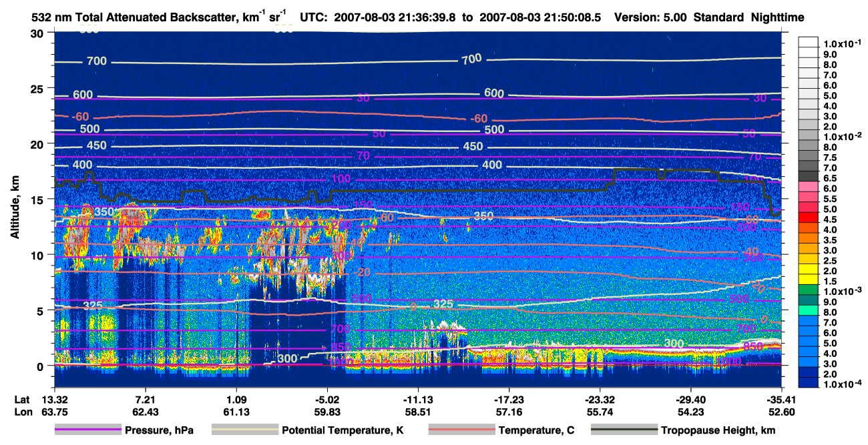This screenshot has height=445, width=868.
Task: Click the colorbar label 1.0x10-2
Action: click(843, 136)
